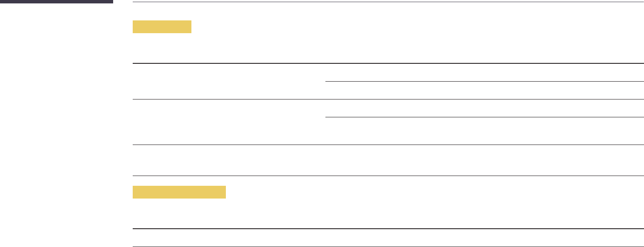Viewport: 644px width, 247px height.
Task: Click the bottom border line of the first table
Action: (388, 176)
